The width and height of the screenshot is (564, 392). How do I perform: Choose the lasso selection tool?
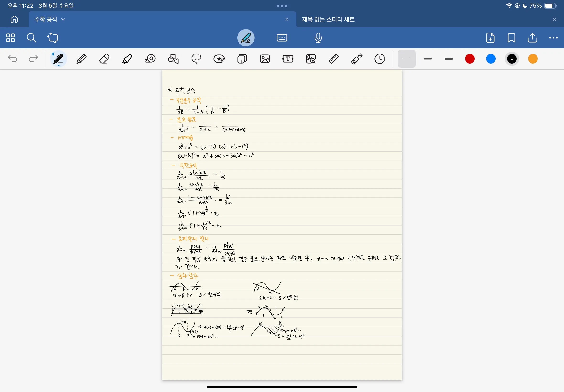(x=196, y=59)
